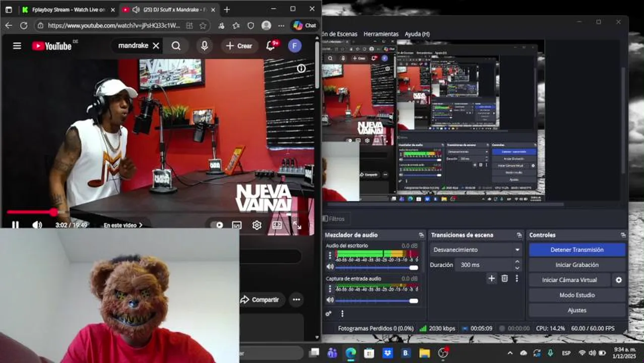
Task: Open OBS Ayuda (H) menu
Action: (x=417, y=34)
